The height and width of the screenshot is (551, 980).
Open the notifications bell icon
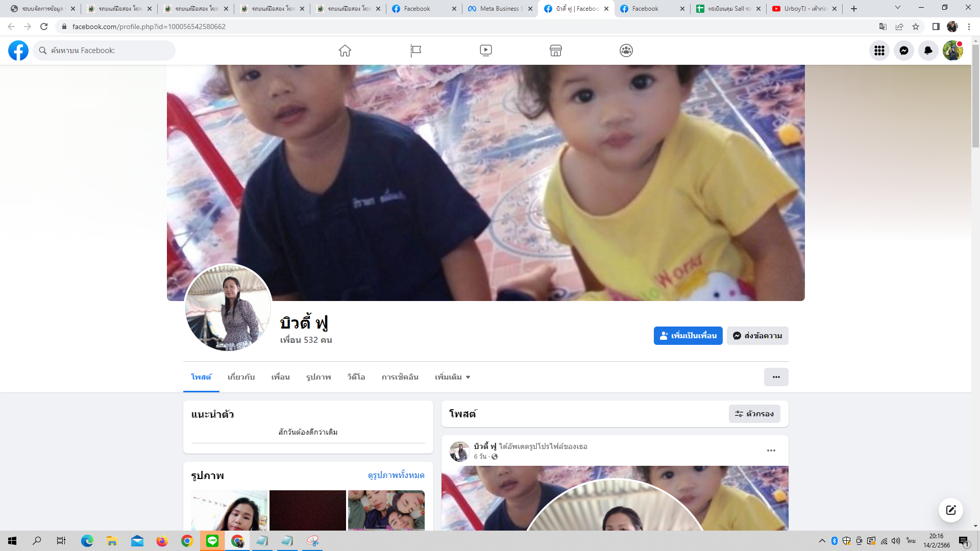pos(928,51)
